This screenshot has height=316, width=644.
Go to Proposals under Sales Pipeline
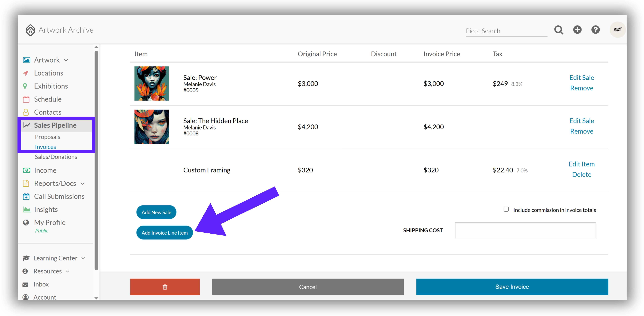point(48,137)
